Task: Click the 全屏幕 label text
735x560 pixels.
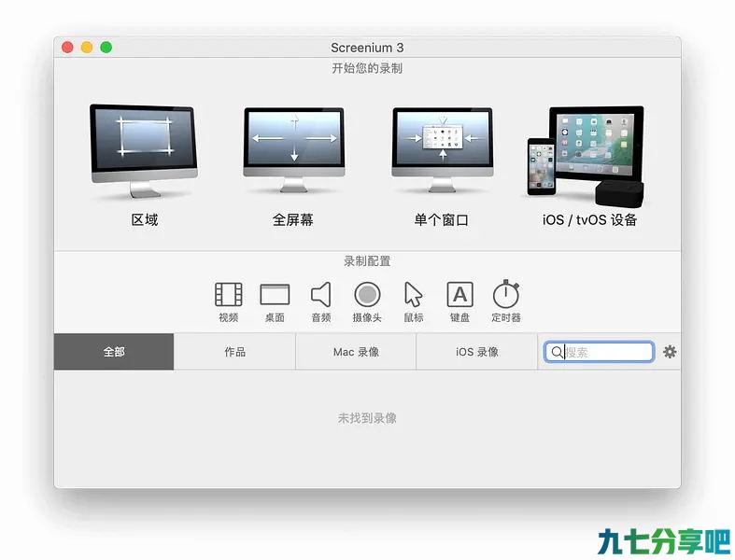Action: [293, 219]
